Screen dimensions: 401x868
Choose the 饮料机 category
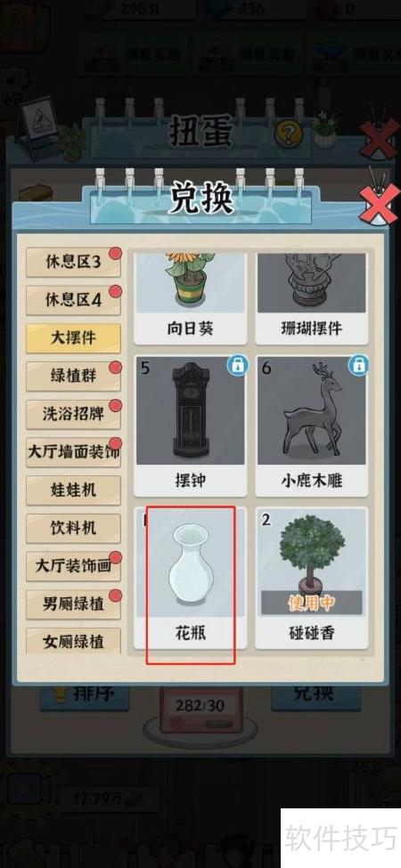(73, 528)
